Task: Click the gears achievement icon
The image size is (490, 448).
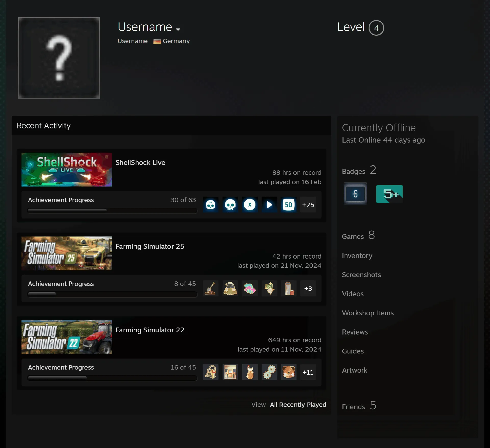Action: pos(269,372)
